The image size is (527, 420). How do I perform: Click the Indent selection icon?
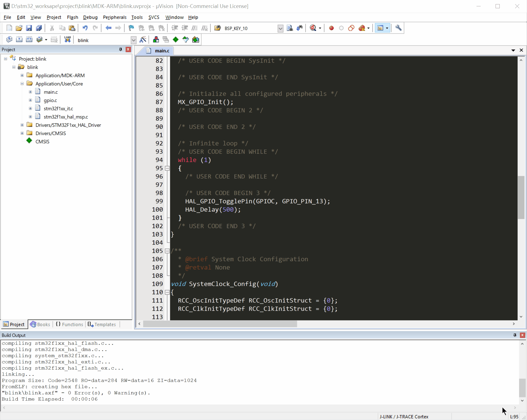coord(175,28)
